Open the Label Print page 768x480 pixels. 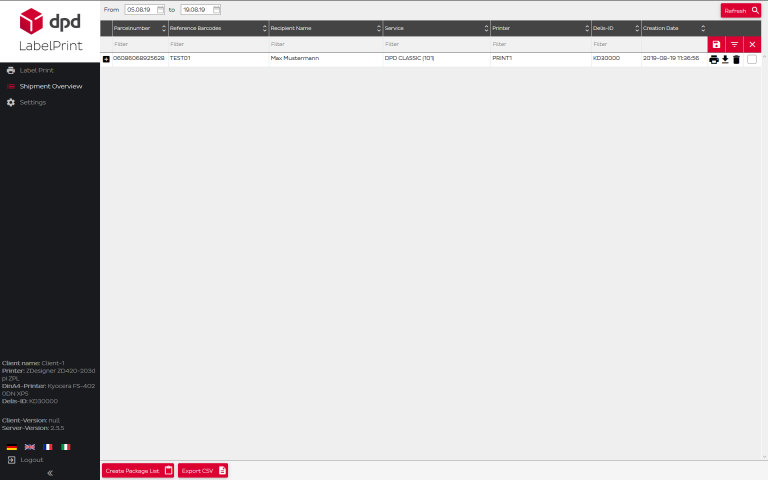[36, 70]
